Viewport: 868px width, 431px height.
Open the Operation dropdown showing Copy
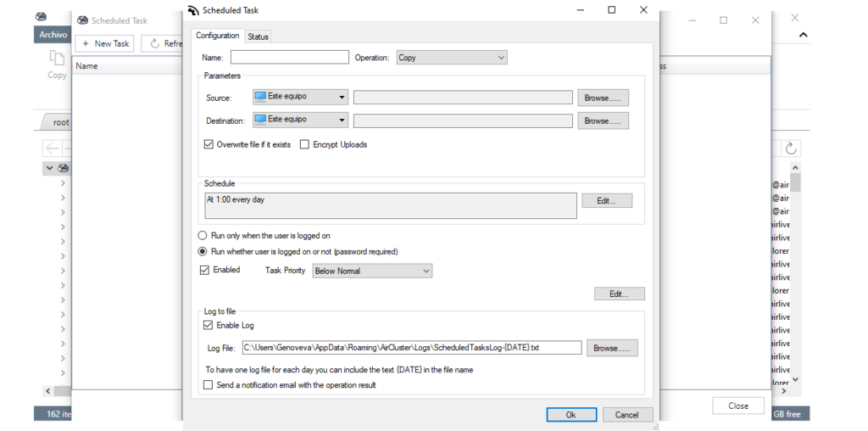pos(451,58)
